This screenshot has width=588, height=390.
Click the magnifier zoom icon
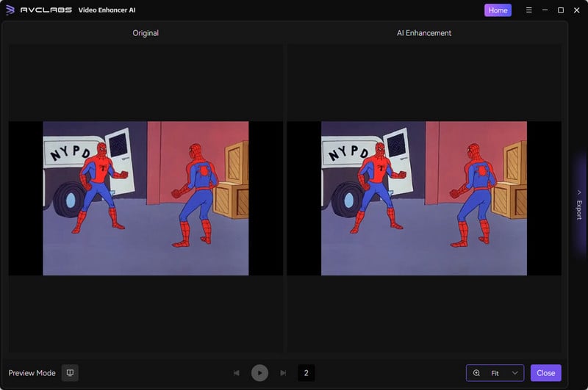[476, 373]
